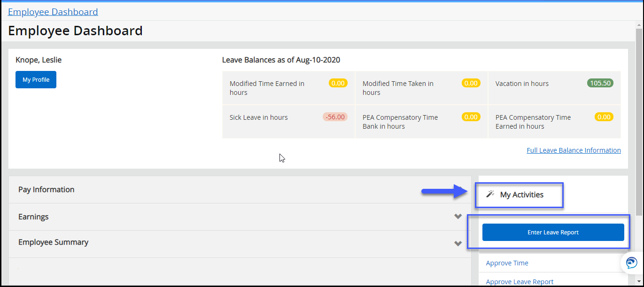
Task: Click the Modified Time Earned balance badge
Action: pyautogui.click(x=338, y=83)
